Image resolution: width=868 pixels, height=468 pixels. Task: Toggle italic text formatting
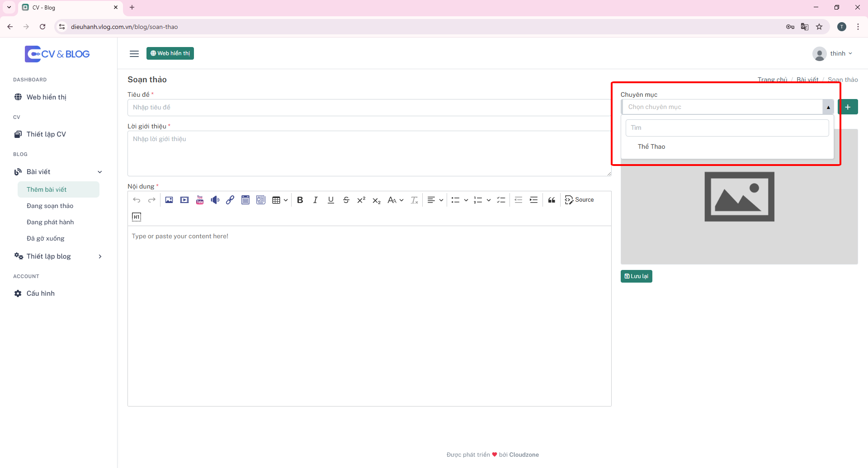click(315, 200)
